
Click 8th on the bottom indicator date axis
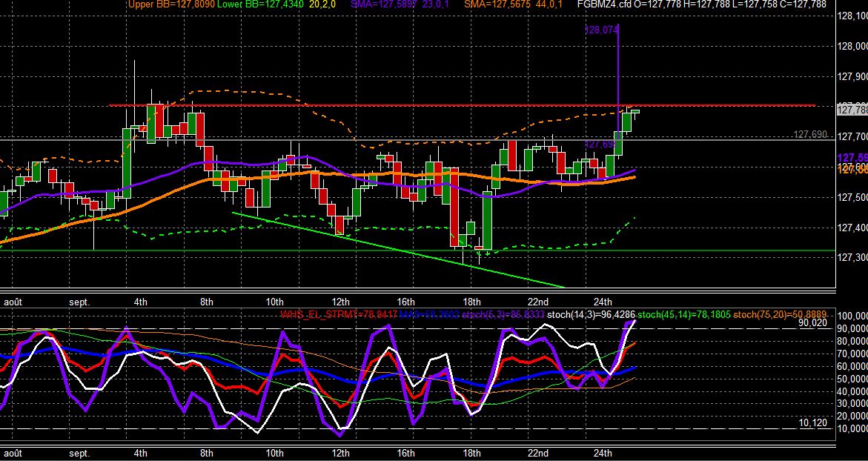tap(207, 454)
